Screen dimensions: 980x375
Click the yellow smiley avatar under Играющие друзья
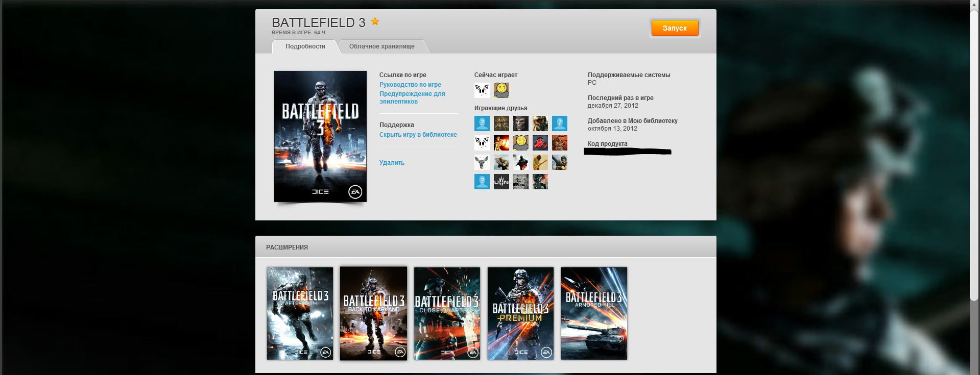click(x=521, y=143)
